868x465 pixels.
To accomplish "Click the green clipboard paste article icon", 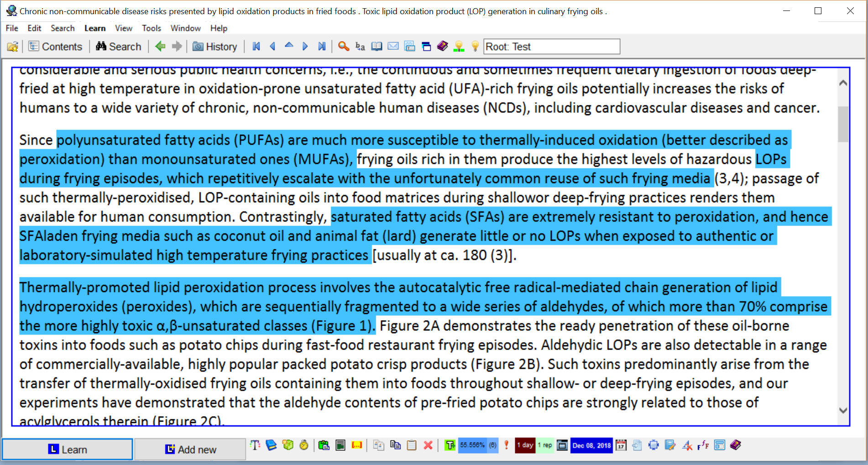I will pos(324,445).
